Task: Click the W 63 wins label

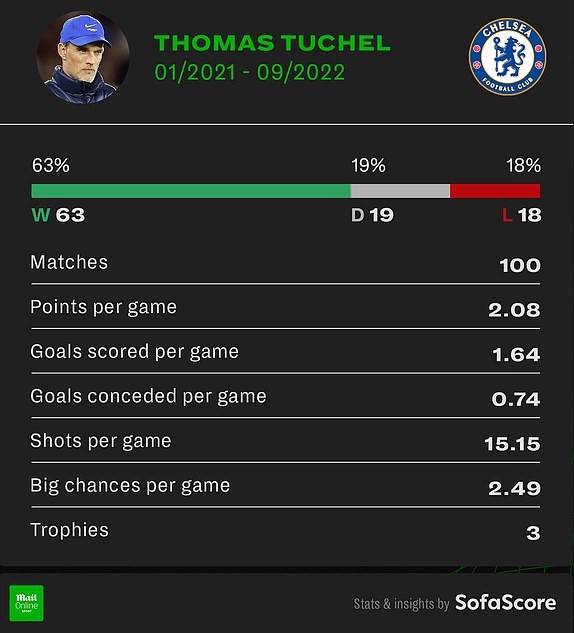Action: coord(59,215)
